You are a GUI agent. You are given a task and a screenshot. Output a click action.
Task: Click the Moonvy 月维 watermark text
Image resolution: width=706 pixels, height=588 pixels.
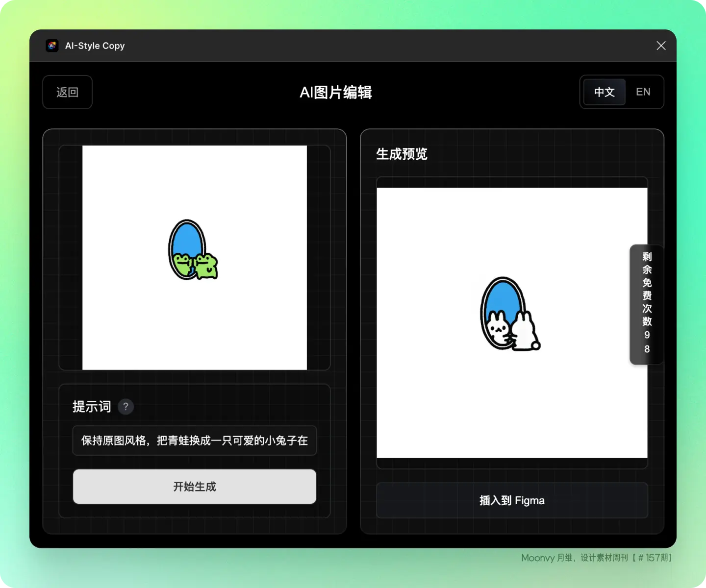pyautogui.click(x=597, y=558)
